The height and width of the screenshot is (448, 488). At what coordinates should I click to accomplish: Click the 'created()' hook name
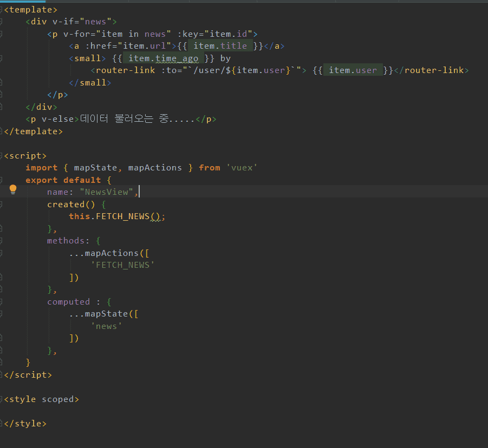pyautogui.click(x=71, y=205)
